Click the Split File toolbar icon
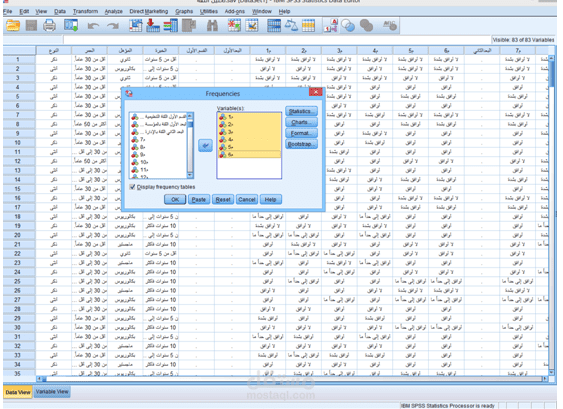 (x=274, y=26)
